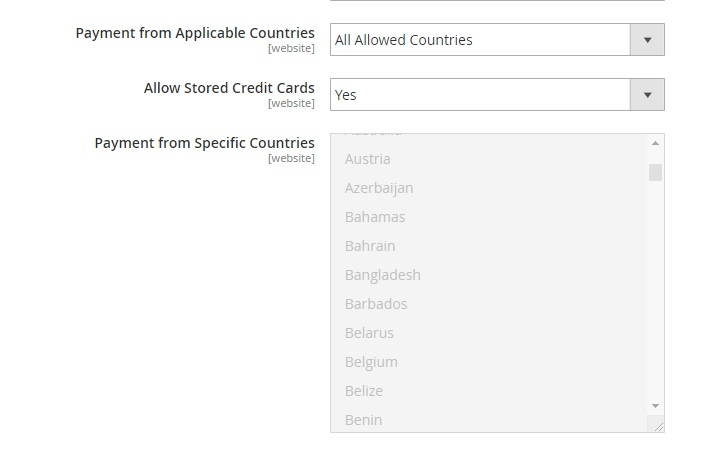Choose Bahamas from specific countries
The width and height of the screenshot is (701, 453).
tap(375, 217)
